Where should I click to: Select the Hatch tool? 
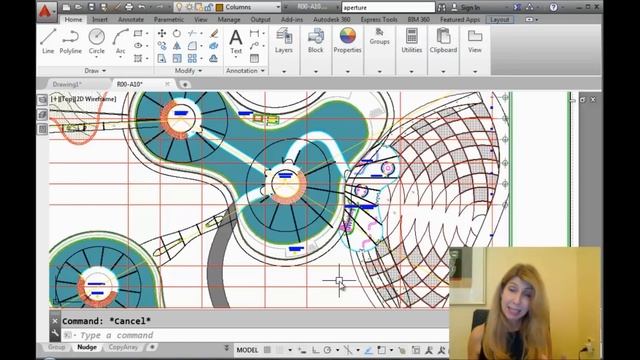click(138, 58)
